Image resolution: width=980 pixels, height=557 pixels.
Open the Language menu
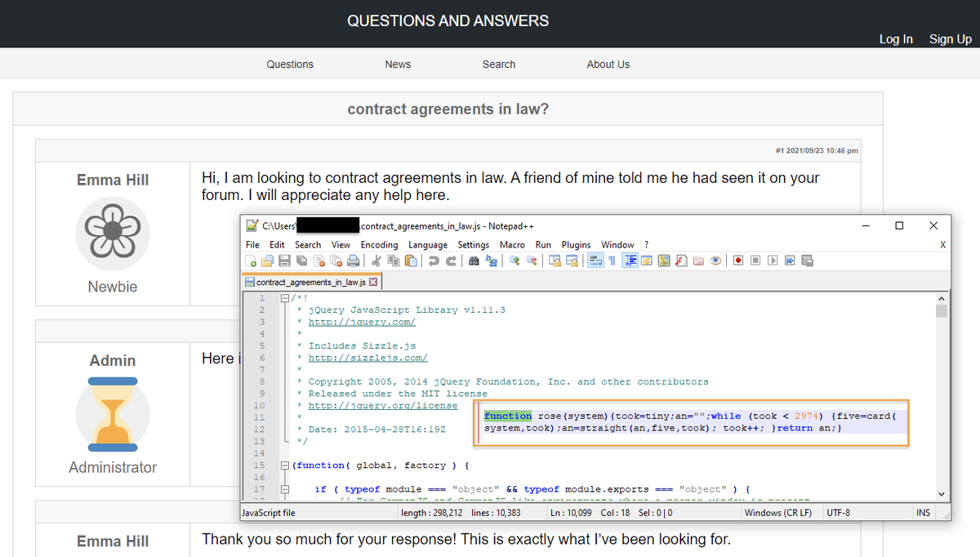pyautogui.click(x=428, y=244)
